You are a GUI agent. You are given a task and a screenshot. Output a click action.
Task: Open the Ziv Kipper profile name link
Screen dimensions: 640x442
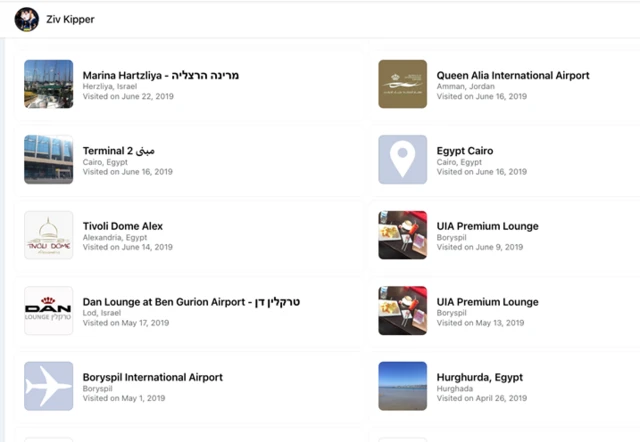pyautogui.click(x=70, y=19)
